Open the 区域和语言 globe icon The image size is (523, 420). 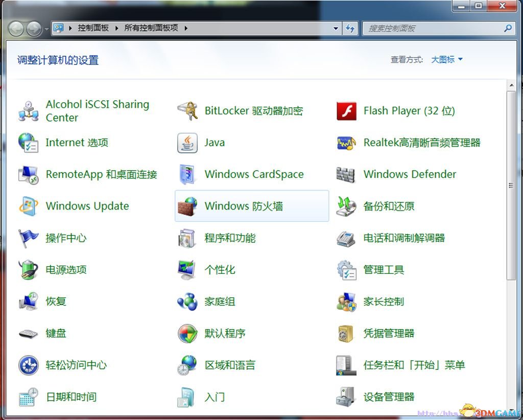(x=187, y=365)
